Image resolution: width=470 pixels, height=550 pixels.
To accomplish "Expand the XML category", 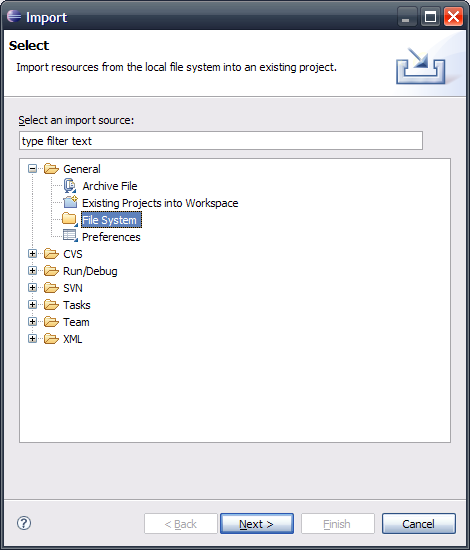I will 32,338.
